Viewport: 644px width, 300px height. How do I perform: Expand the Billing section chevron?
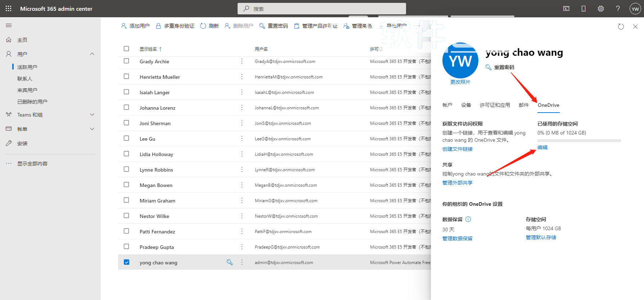tap(92, 129)
